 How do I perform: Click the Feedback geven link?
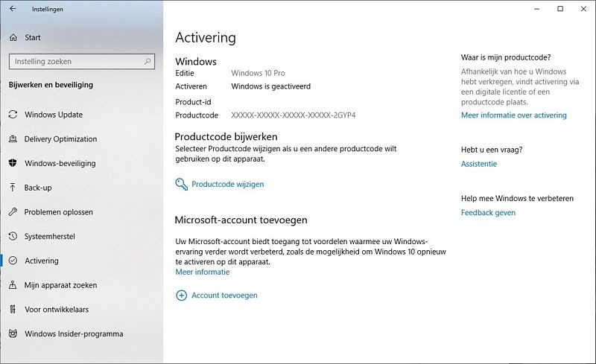[488, 213]
